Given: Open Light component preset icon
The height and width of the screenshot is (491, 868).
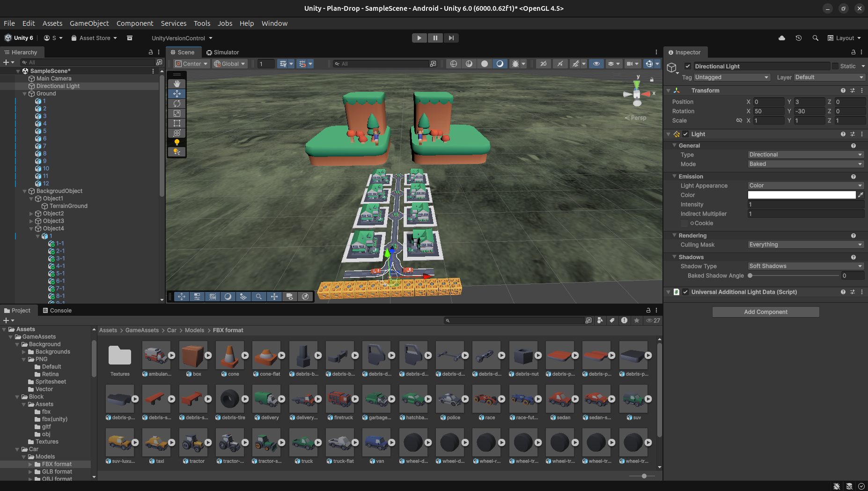Looking at the screenshot, I should [853, 134].
